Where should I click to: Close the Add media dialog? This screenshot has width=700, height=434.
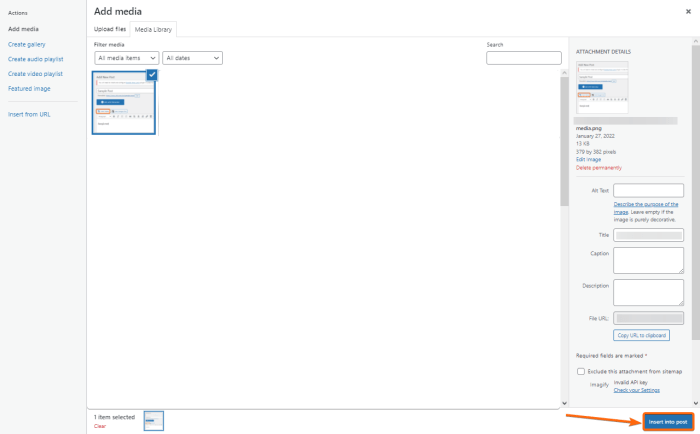(687, 11)
